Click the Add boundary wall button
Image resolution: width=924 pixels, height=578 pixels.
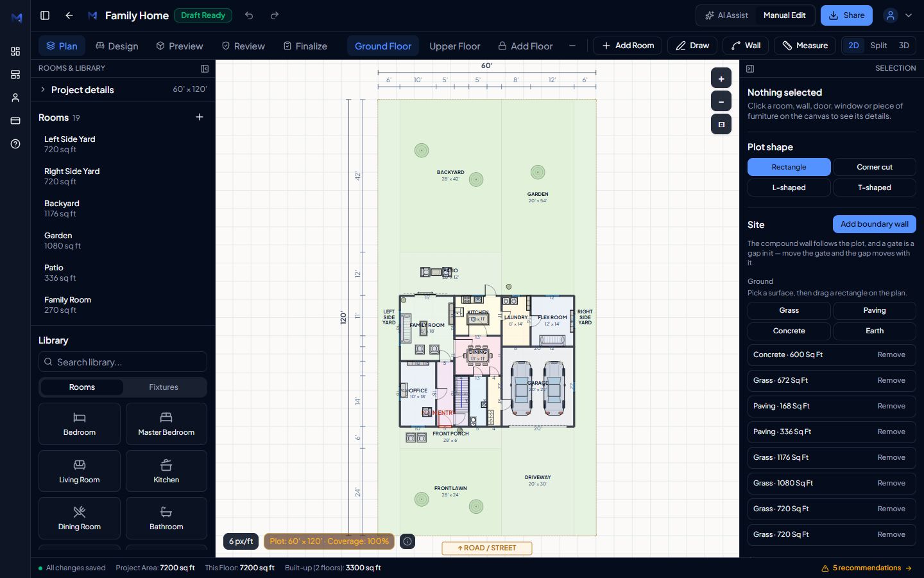tap(875, 224)
